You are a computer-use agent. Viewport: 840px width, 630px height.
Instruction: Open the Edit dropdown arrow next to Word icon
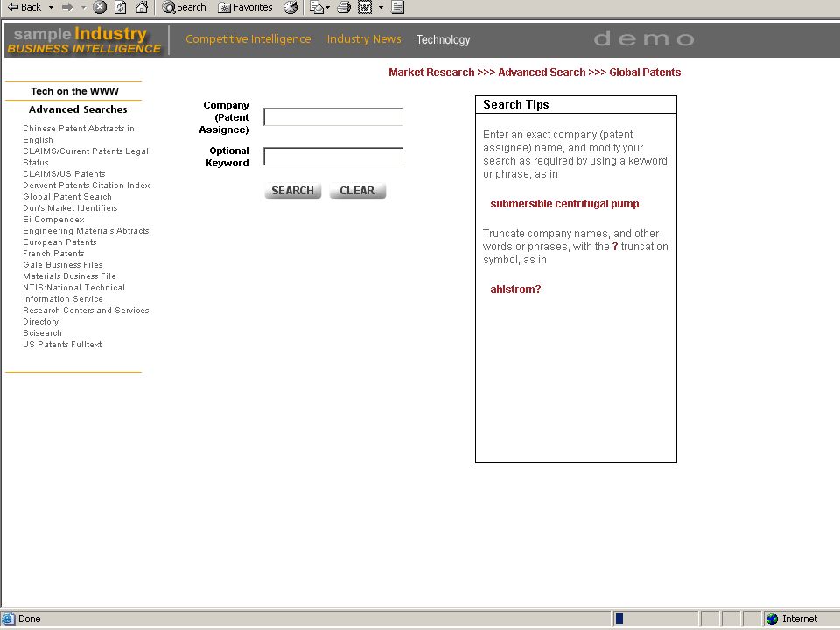click(x=381, y=8)
